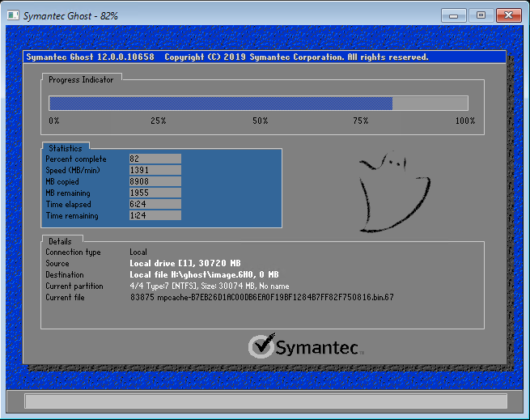Viewport: 530px width, 420px height.
Task: Close the Symantec Ghost window
Action: point(508,15)
